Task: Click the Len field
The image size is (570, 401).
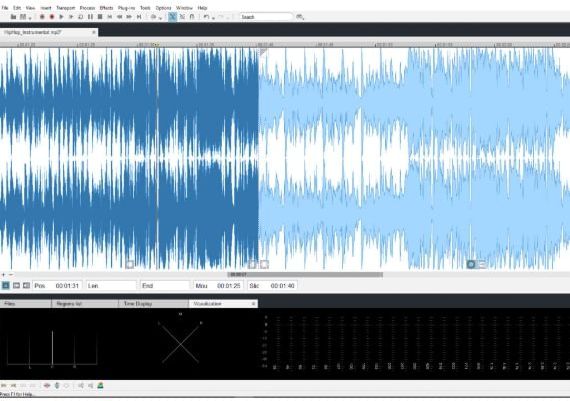Action: 111,285
